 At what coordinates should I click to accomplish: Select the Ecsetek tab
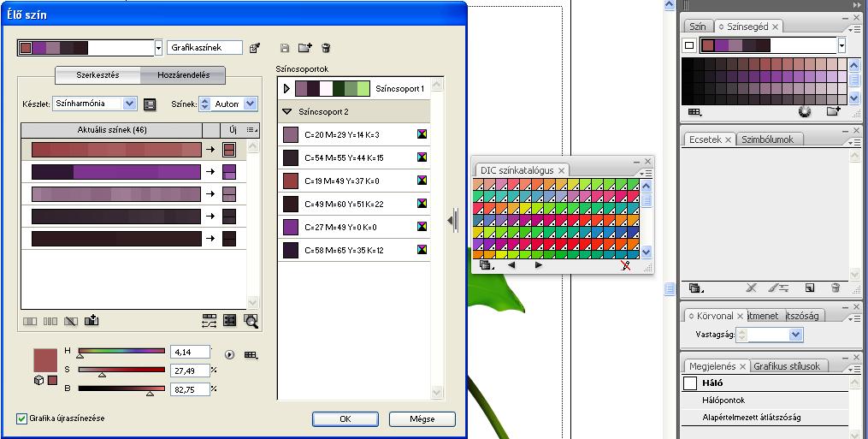pos(705,139)
